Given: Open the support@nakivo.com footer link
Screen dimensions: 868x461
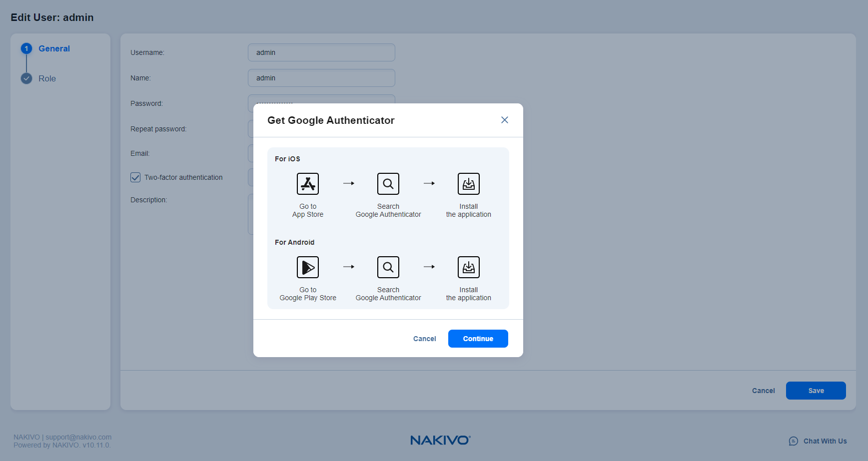Looking at the screenshot, I should pyautogui.click(x=78, y=437).
